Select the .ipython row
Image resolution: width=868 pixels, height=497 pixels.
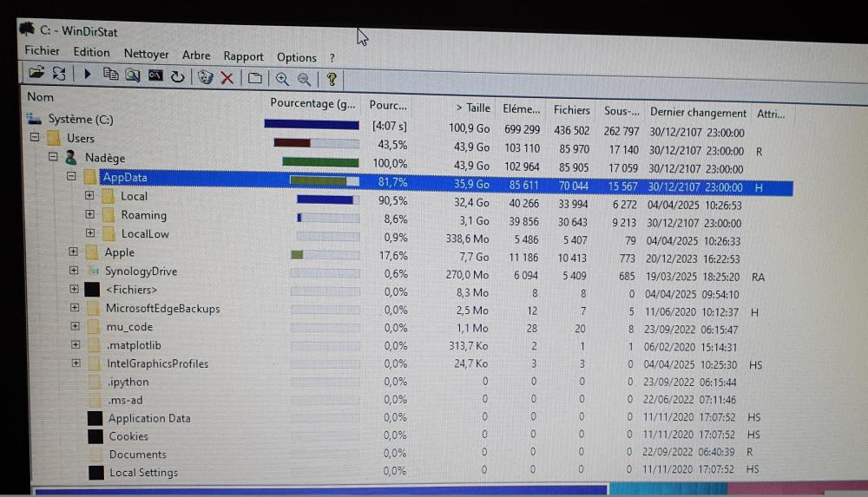coord(128,382)
